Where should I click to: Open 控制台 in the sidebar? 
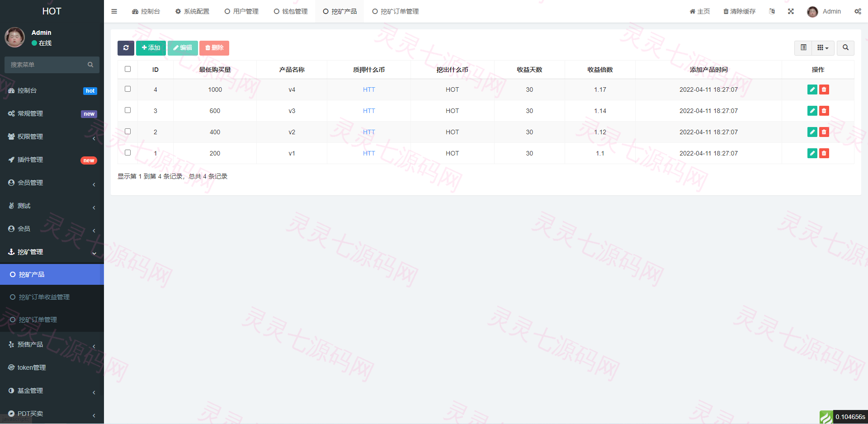point(52,90)
